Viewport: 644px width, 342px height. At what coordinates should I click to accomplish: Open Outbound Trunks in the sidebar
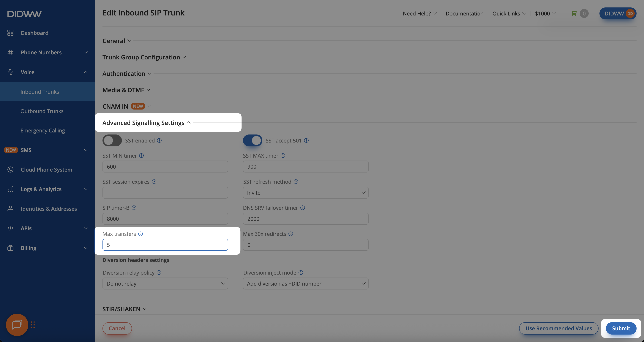[x=42, y=111]
